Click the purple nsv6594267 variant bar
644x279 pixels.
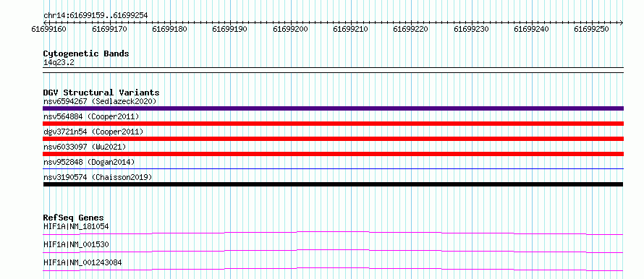coord(334,108)
